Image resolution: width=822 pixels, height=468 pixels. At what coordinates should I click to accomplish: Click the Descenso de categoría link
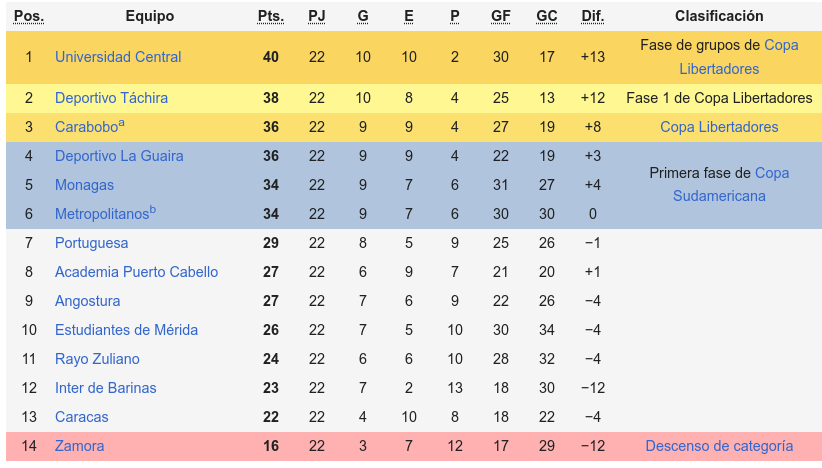[x=719, y=446]
